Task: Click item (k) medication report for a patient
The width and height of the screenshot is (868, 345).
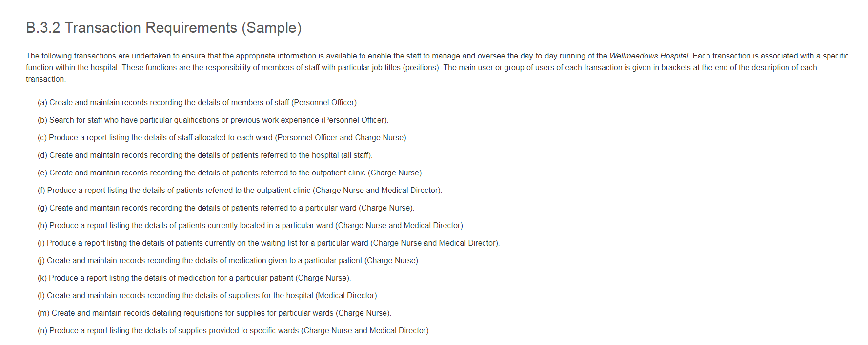Action: 194,278
